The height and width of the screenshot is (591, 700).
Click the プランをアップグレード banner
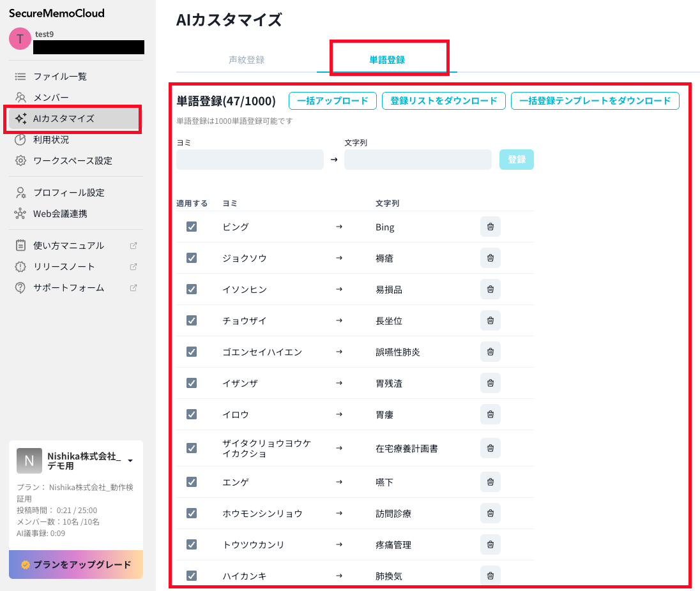(76, 565)
